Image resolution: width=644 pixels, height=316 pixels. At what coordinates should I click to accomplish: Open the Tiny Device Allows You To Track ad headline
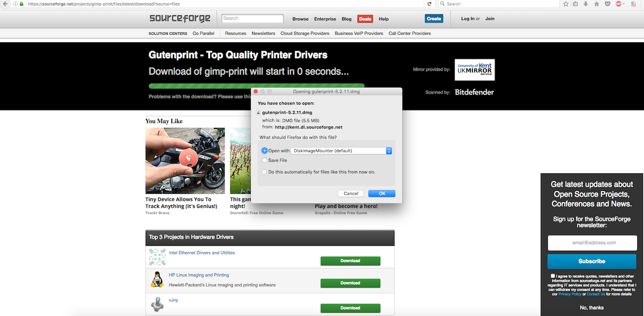pos(181,203)
